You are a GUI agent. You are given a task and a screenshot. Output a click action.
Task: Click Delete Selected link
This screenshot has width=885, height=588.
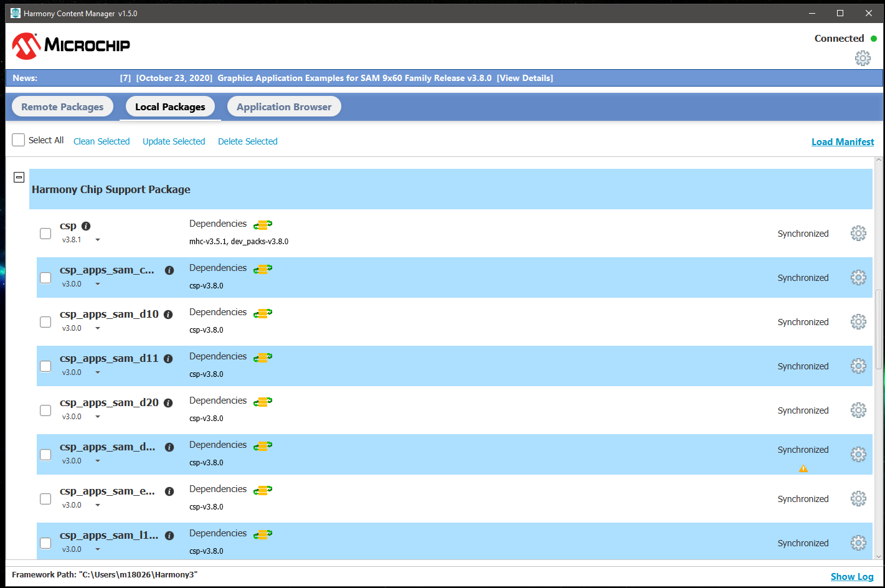coord(248,141)
